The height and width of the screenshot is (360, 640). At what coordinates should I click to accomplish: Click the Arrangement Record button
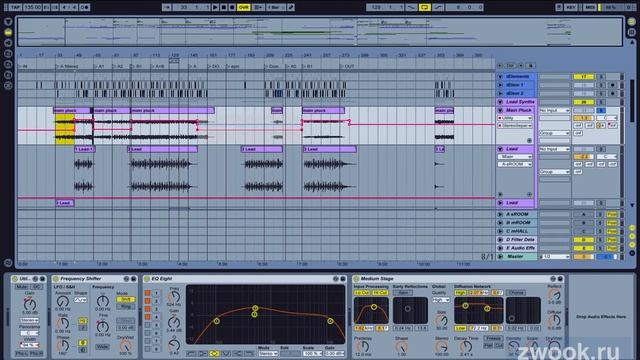232,7
